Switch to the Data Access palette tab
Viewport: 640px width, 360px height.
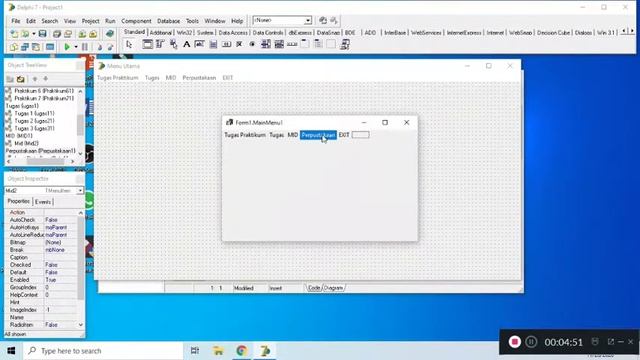[233, 33]
